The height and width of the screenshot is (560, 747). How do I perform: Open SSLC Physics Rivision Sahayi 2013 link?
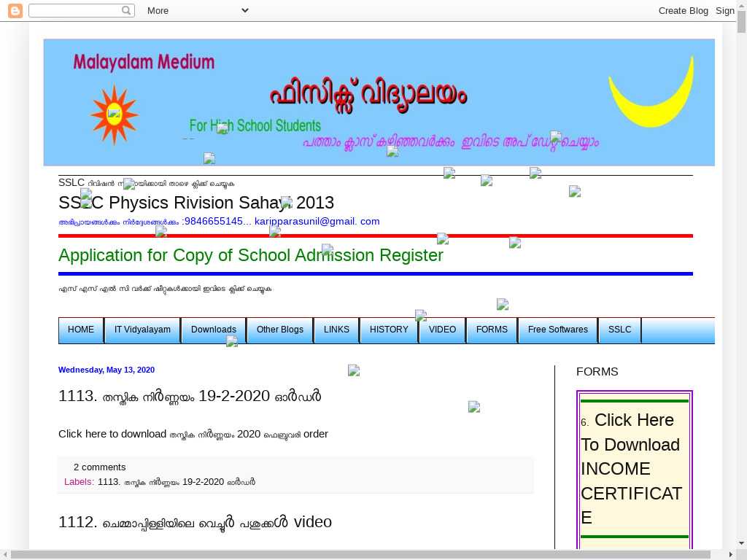[x=196, y=203]
